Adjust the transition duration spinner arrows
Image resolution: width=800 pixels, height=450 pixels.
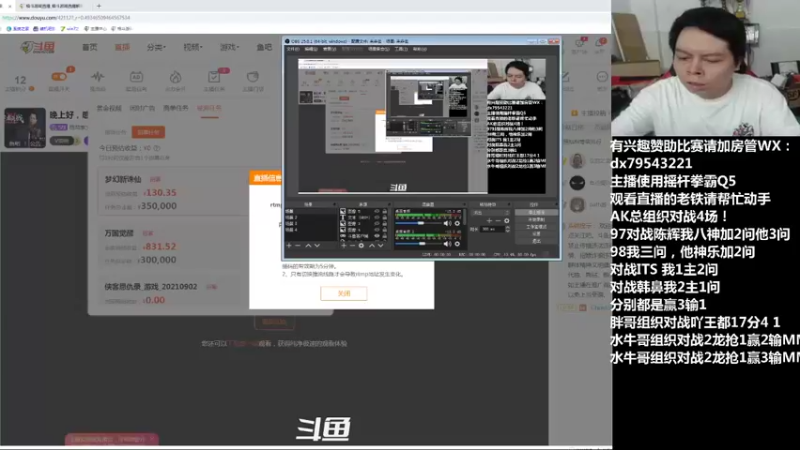point(508,229)
